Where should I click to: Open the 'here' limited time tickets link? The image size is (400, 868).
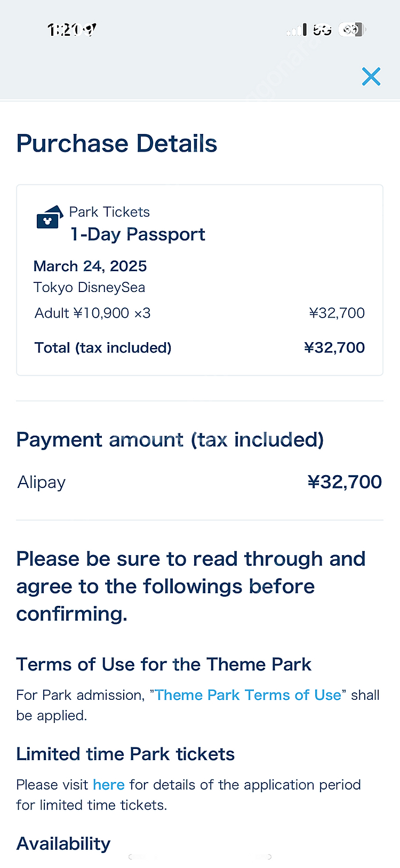(109, 785)
